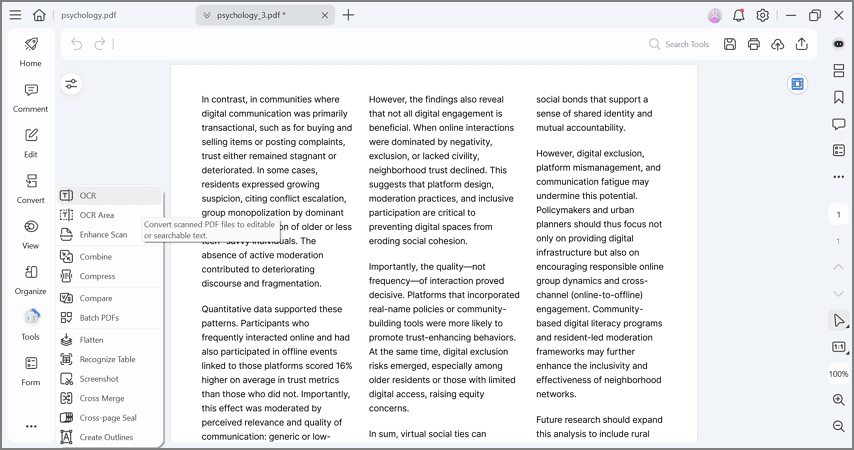Zoom in on the document
854x450 pixels.
(x=839, y=399)
